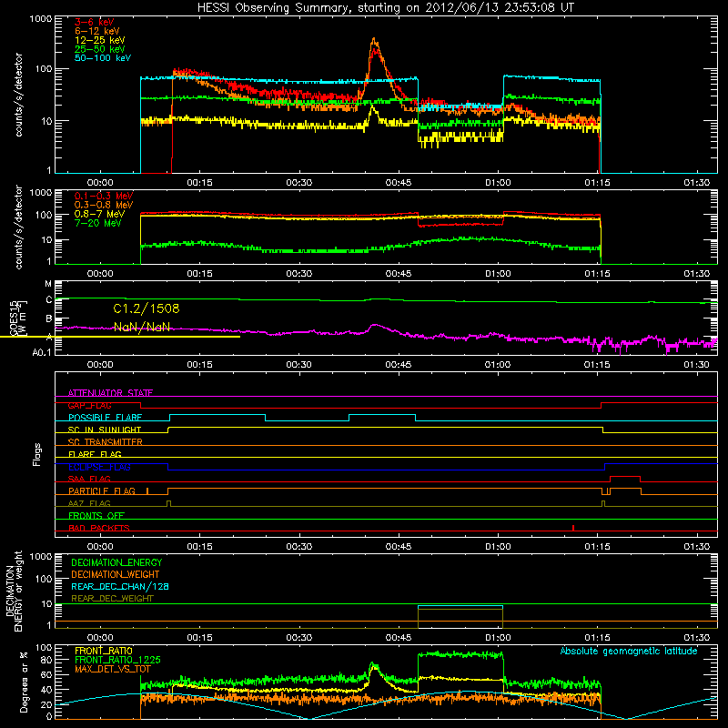
Task: Select the 50-100 keV legend label
Action: click(x=103, y=58)
